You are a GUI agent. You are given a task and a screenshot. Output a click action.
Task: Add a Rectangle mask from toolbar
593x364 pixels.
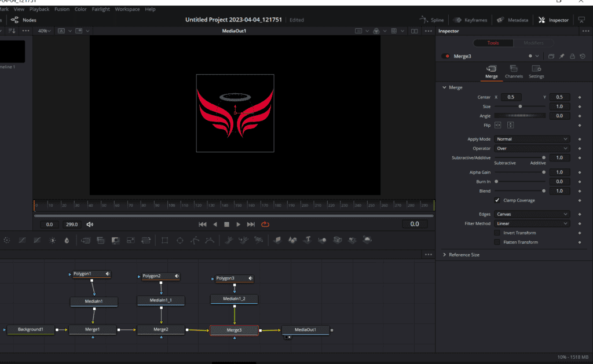coord(165,240)
